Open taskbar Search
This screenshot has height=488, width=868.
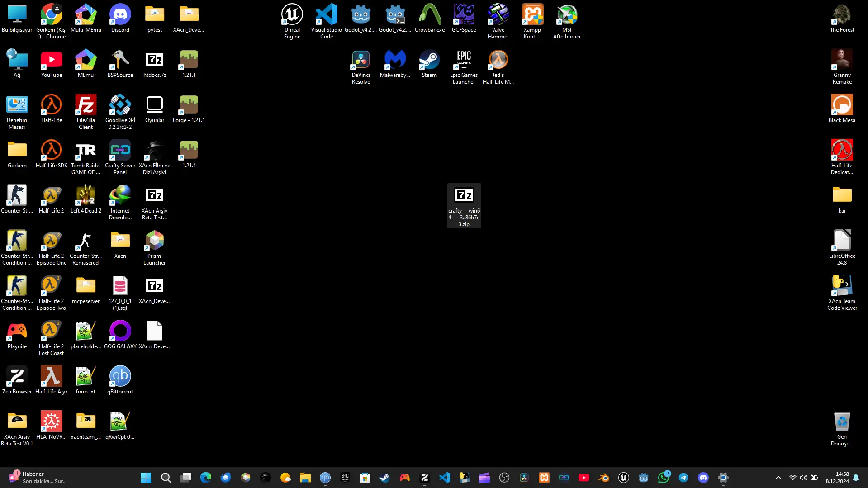point(166,478)
